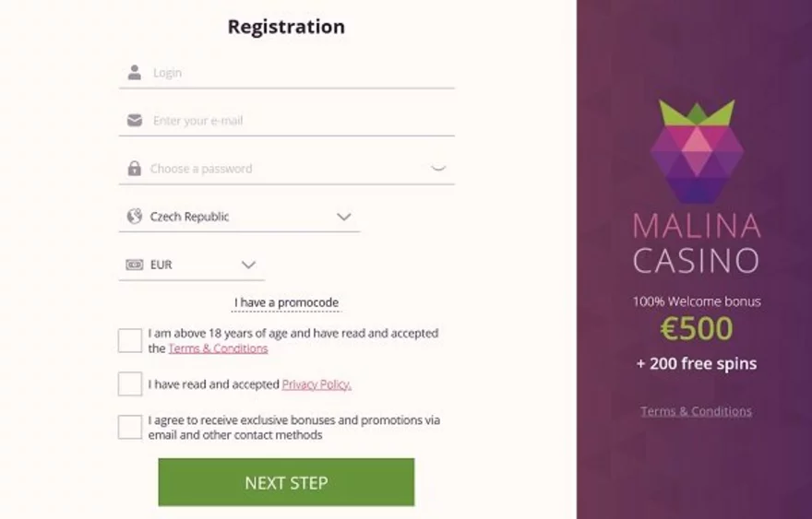Click the envelope icon in e-mail field

[135, 121]
